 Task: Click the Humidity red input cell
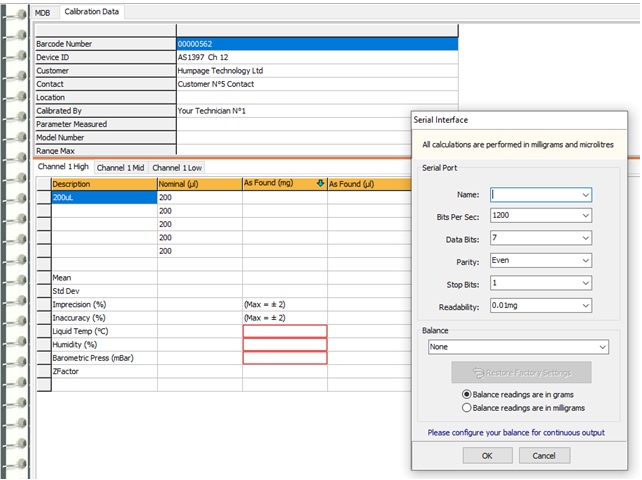pos(285,345)
